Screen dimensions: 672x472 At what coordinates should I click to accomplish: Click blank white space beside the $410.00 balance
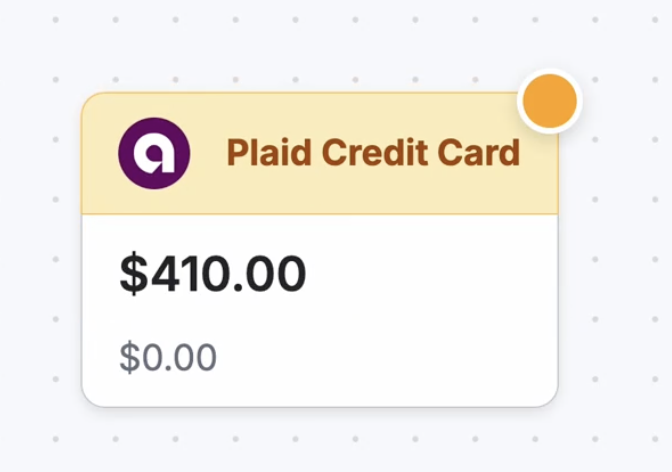pos(429,274)
